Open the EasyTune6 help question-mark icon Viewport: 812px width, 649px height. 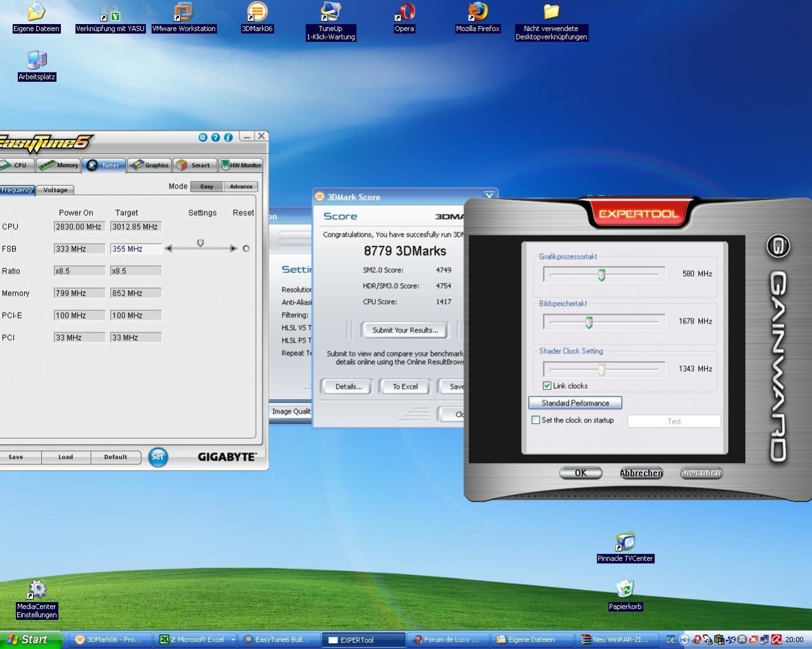215,137
